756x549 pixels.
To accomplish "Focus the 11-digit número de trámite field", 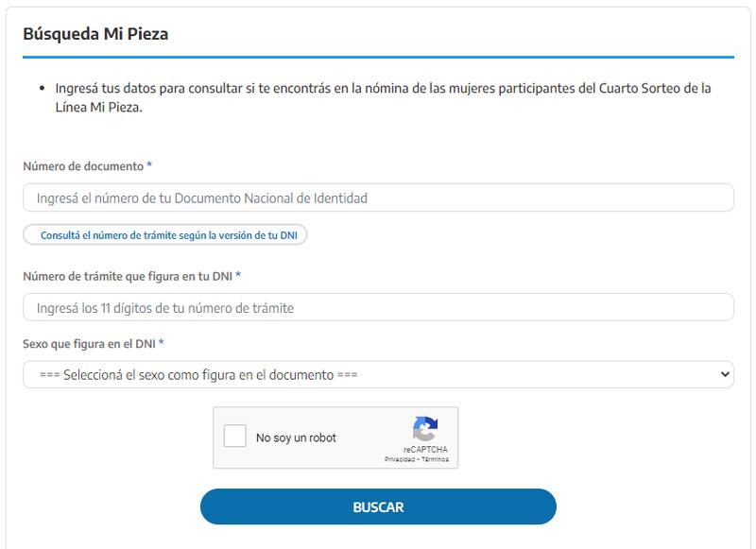I will (378, 308).
